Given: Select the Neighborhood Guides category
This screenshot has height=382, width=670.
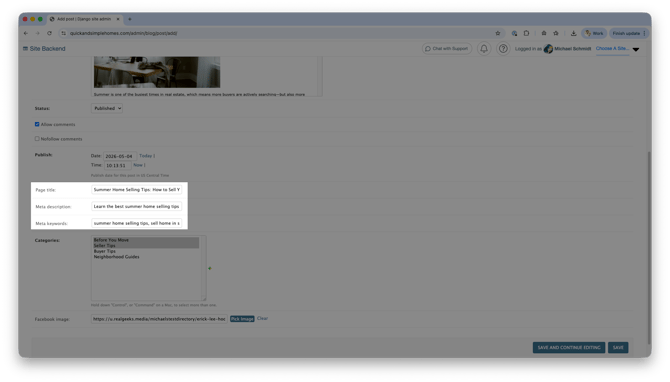Looking at the screenshot, I should point(146,257).
